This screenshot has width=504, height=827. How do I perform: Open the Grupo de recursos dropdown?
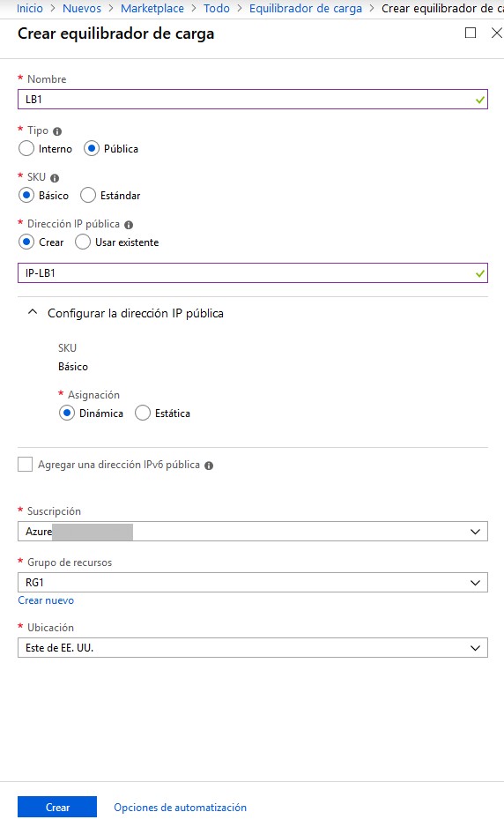tap(253, 583)
